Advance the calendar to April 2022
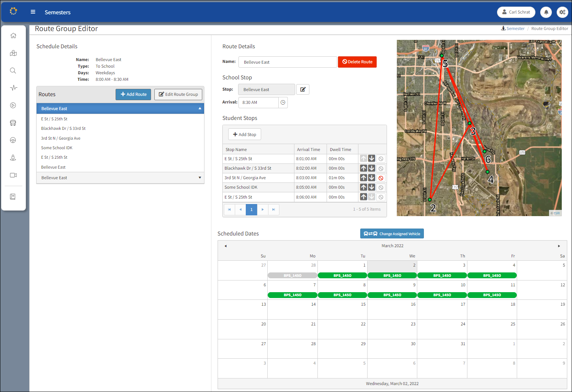 (x=559, y=246)
